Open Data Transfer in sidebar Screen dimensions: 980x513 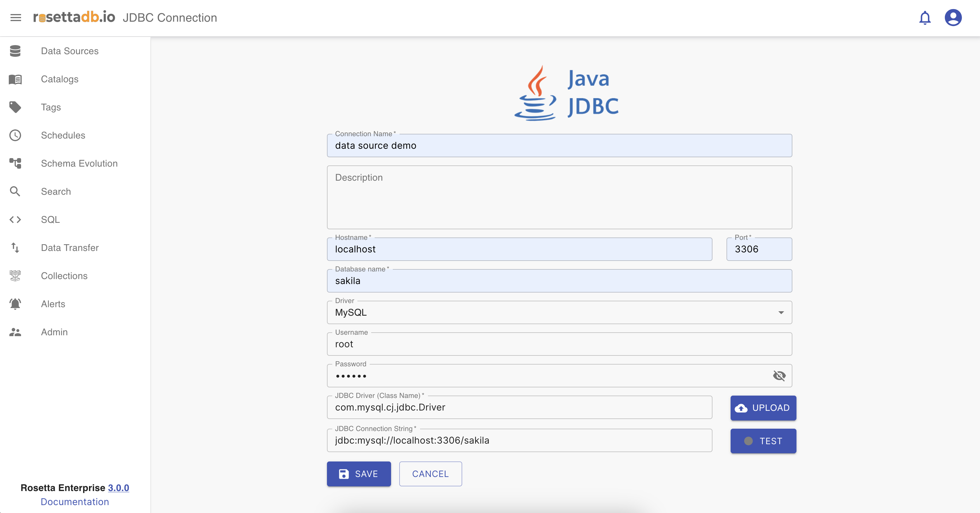70,248
